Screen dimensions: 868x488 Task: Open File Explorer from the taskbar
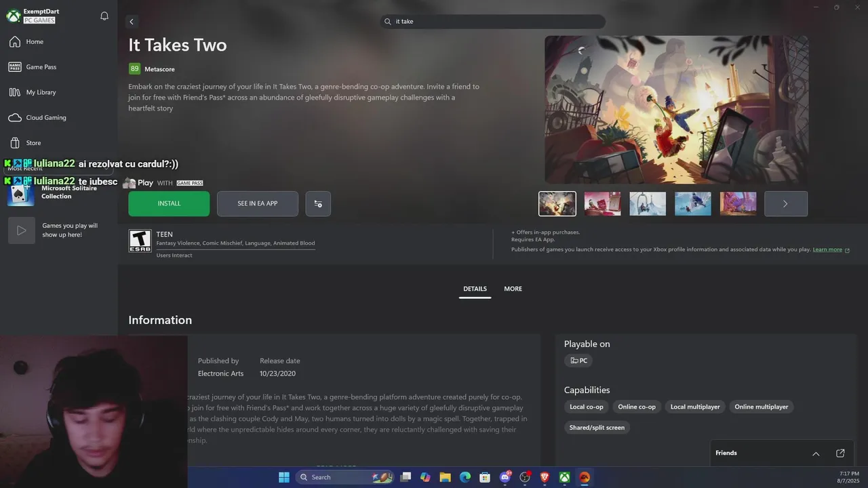[445, 477]
